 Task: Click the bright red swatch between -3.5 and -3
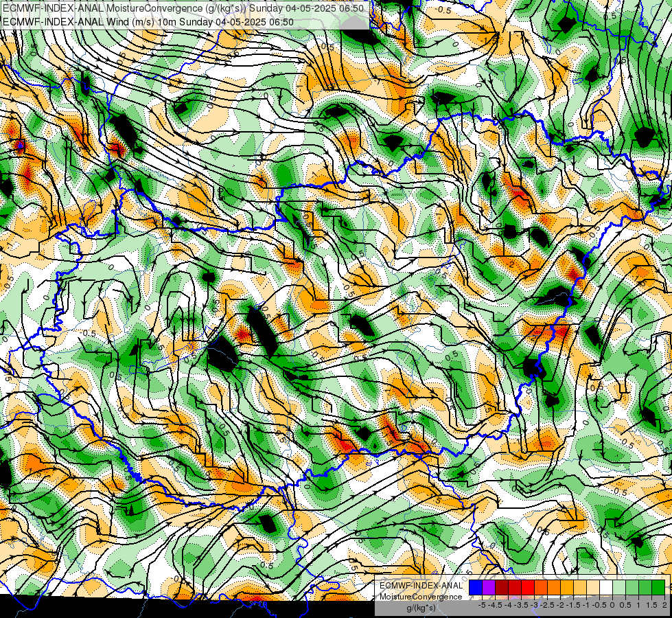coord(528,587)
